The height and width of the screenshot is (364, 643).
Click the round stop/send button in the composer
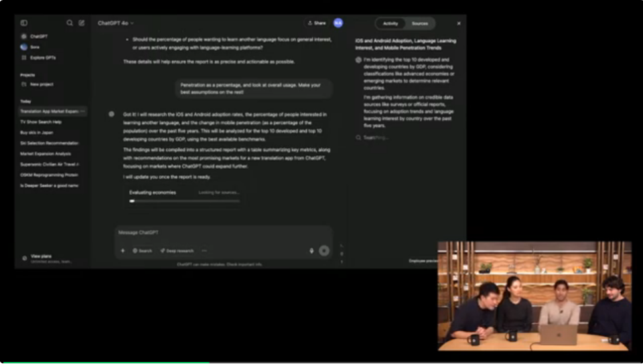tap(324, 250)
